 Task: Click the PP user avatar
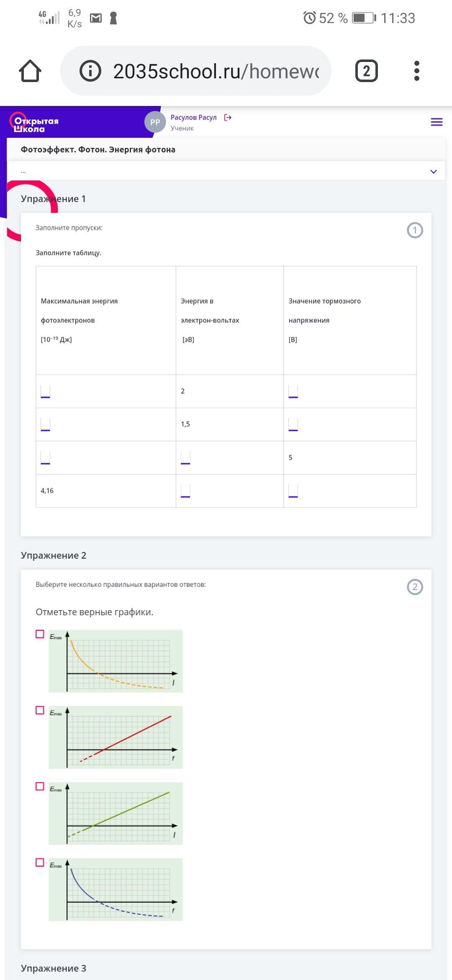[x=155, y=122]
